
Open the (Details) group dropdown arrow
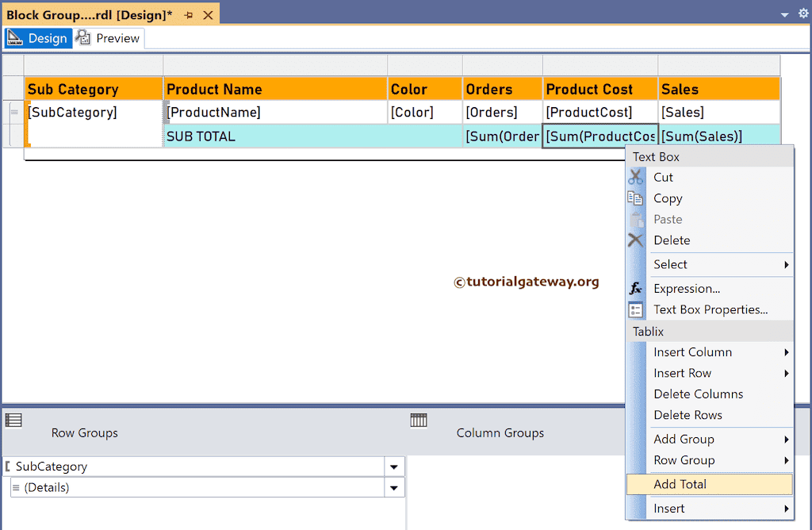pos(394,487)
